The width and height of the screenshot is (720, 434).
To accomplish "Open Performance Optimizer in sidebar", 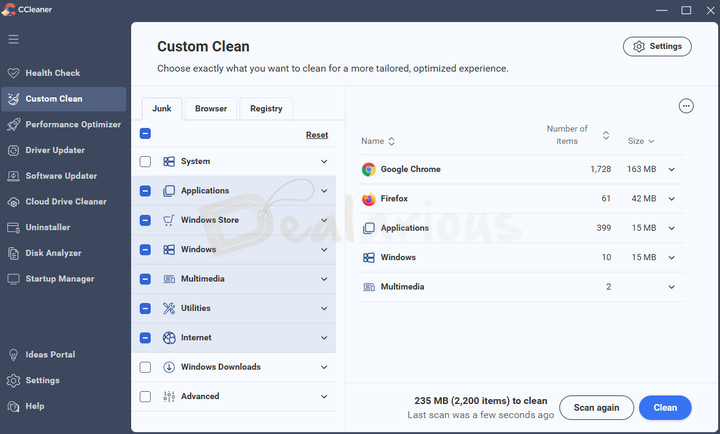I will pos(72,125).
